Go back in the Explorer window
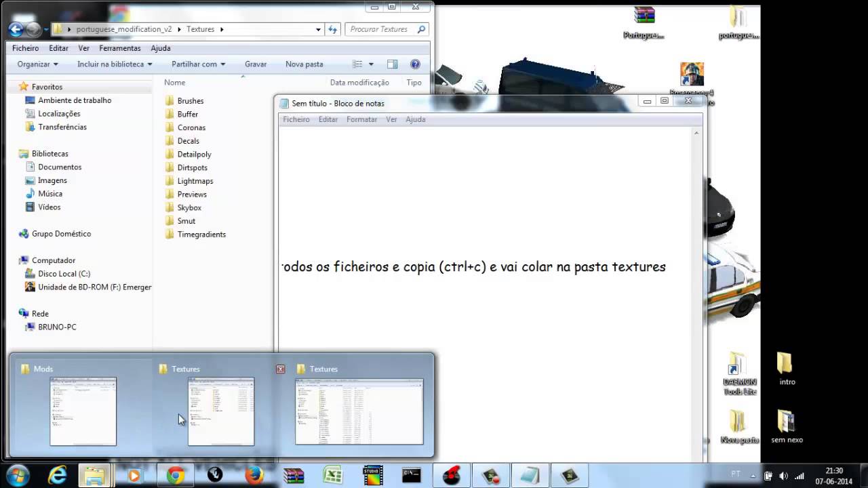The image size is (868, 488). click(x=16, y=29)
